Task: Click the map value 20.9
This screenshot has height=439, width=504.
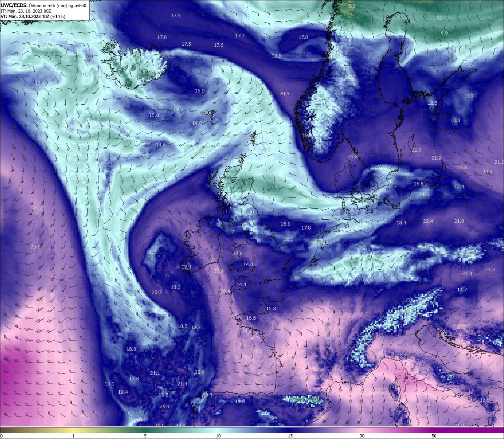Action: click(284, 94)
